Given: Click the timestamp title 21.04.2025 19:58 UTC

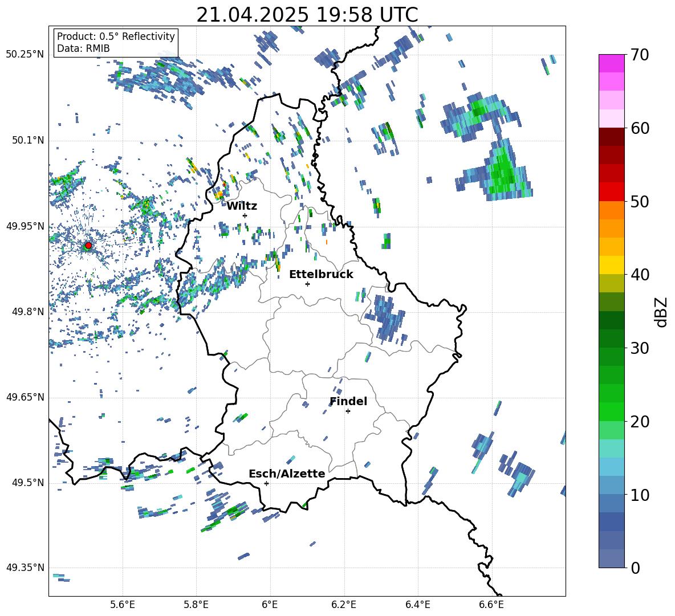Looking at the screenshot, I should click(x=307, y=15).
